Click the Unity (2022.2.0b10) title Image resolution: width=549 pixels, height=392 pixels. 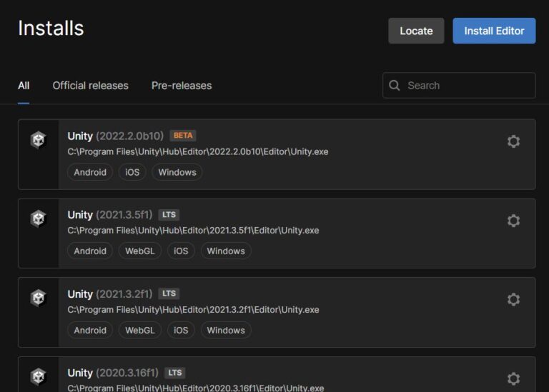click(116, 136)
